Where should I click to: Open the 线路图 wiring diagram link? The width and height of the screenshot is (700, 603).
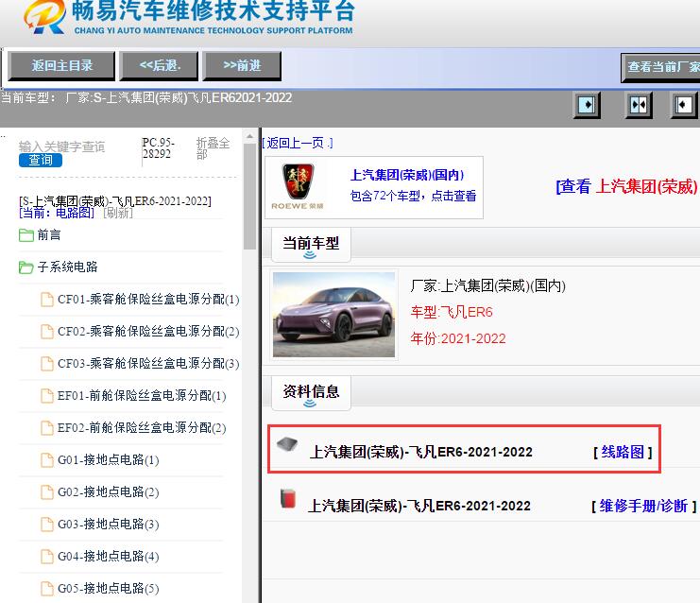click(623, 452)
